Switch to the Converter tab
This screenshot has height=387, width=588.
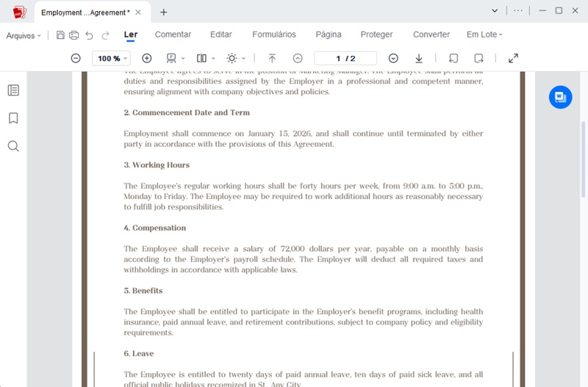431,35
